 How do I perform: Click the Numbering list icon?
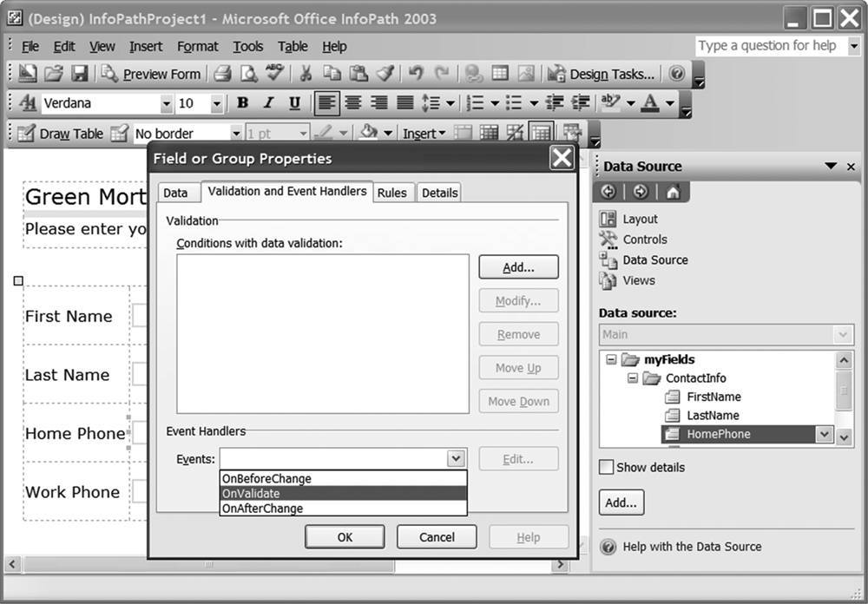pos(475,103)
